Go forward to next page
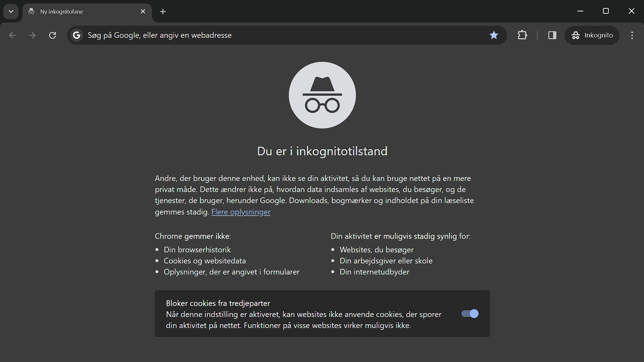 [33, 35]
